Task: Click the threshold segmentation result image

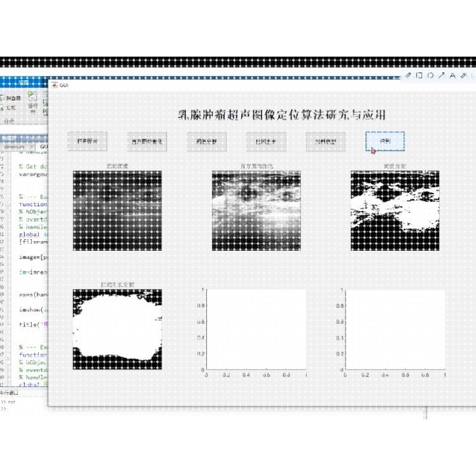Action: click(395, 211)
